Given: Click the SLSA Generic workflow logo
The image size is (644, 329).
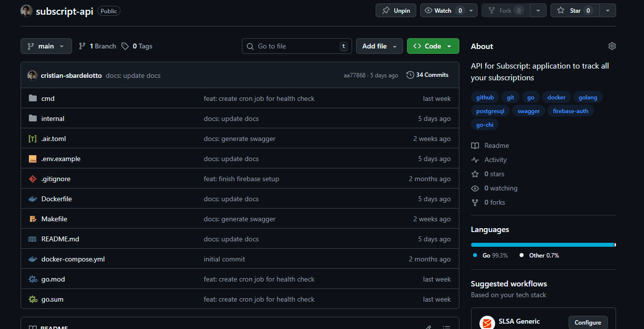Looking at the screenshot, I should [487, 322].
